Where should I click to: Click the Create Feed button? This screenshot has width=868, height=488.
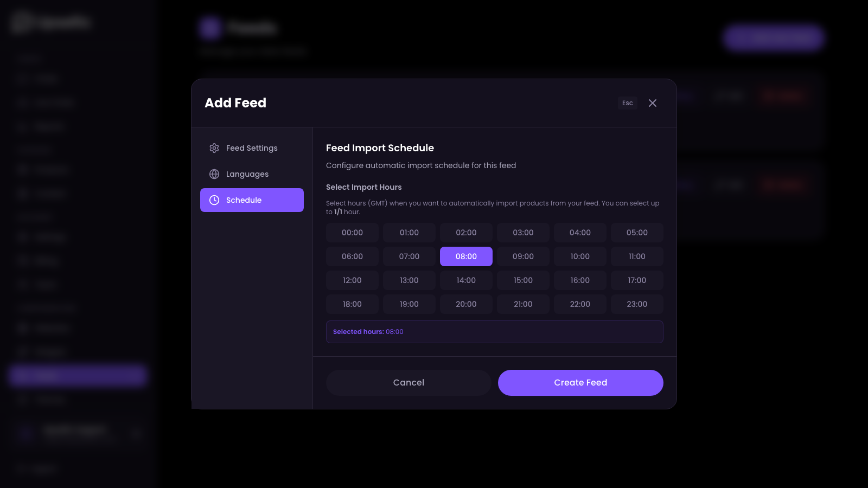(580, 382)
